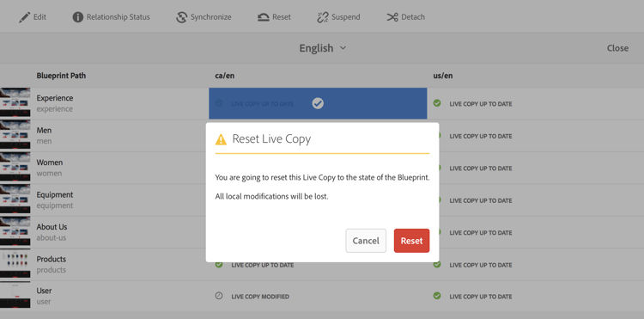Viewport: 644px width, 319px height.
Task: Expand the English language dropdown
Action: tap(323, 48)
